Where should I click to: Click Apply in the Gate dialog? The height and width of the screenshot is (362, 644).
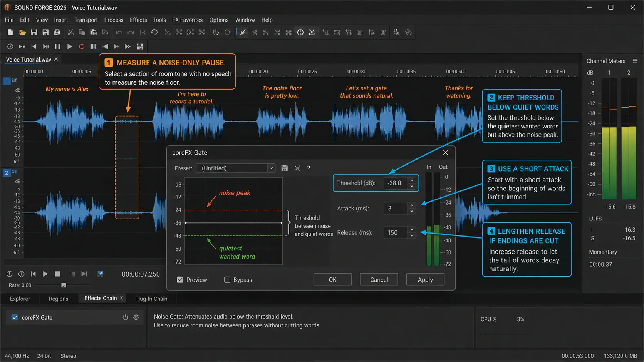pos(425,280)
